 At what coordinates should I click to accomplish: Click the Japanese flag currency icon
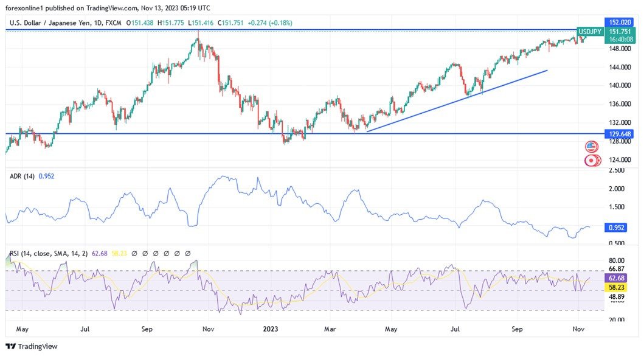point(591,159)
